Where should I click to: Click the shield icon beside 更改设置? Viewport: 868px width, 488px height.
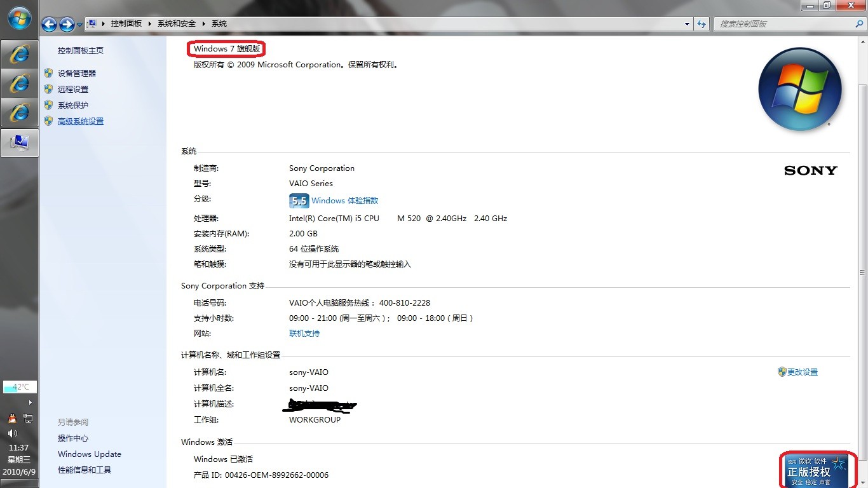[782, 372]
